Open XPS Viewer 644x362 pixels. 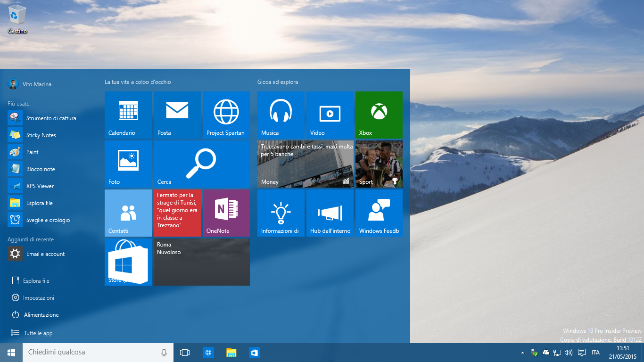51,186
